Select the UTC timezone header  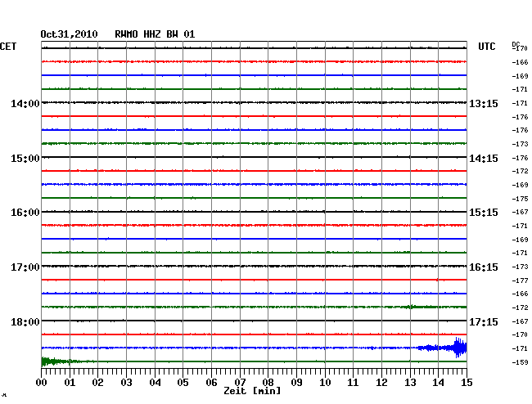pyautogui.click(x=486, y=47)
